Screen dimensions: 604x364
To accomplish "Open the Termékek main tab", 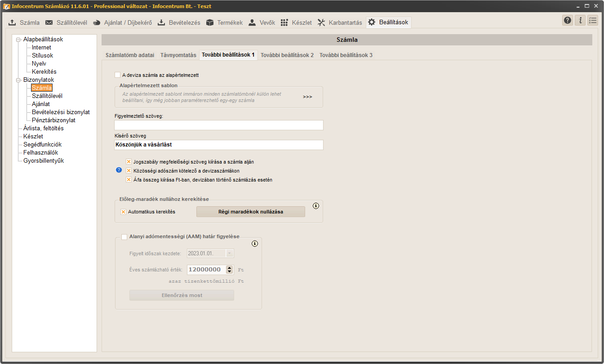I will point(224,22).
